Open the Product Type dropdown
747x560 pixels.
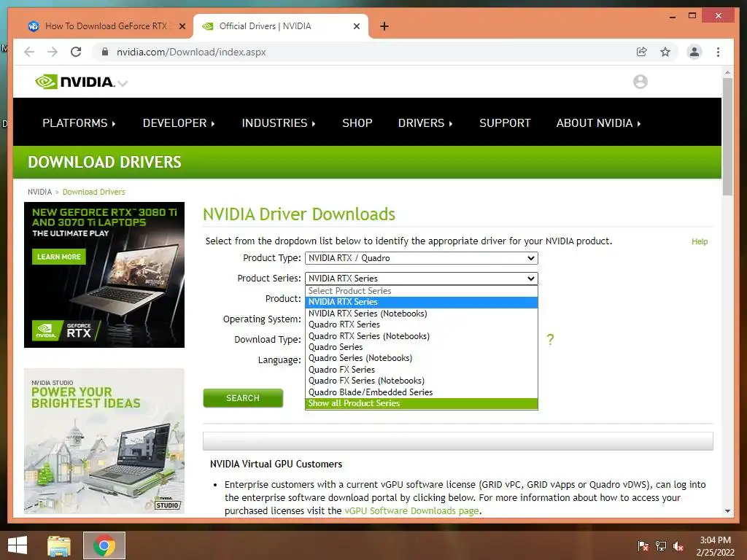(x=422, y=258)
